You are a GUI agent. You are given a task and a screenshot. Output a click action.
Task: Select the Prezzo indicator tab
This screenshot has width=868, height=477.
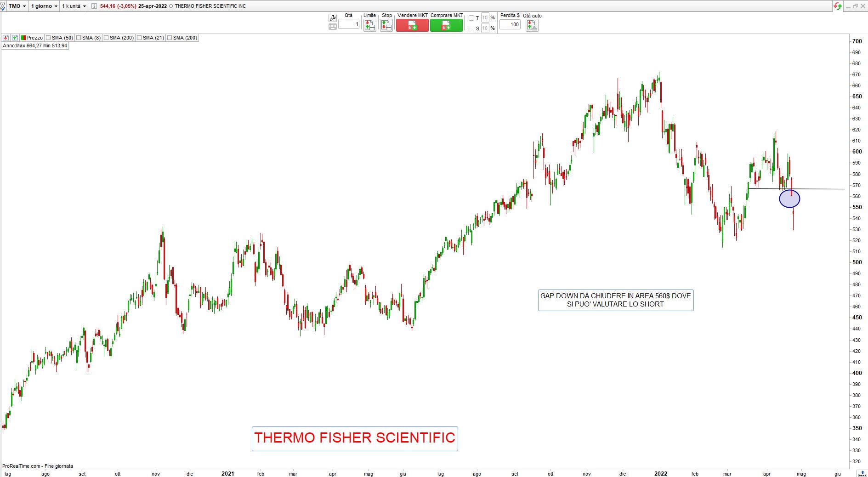(x=32, y=38)
